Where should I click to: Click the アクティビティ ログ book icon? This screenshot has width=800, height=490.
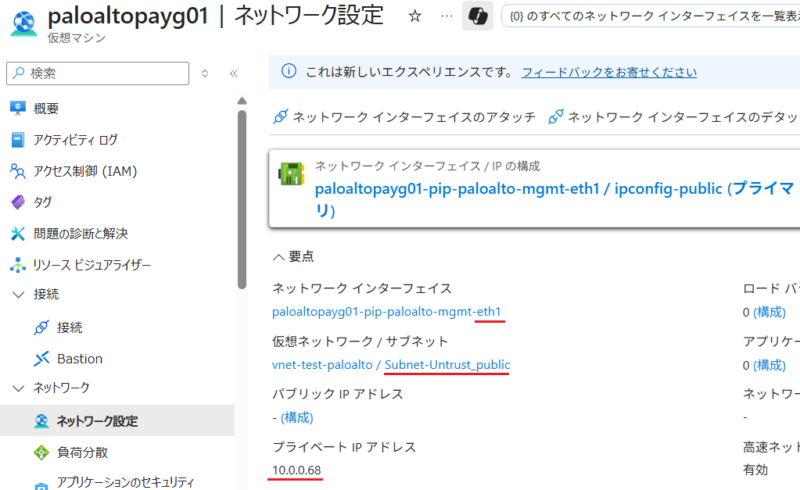(x=18, y=140)
